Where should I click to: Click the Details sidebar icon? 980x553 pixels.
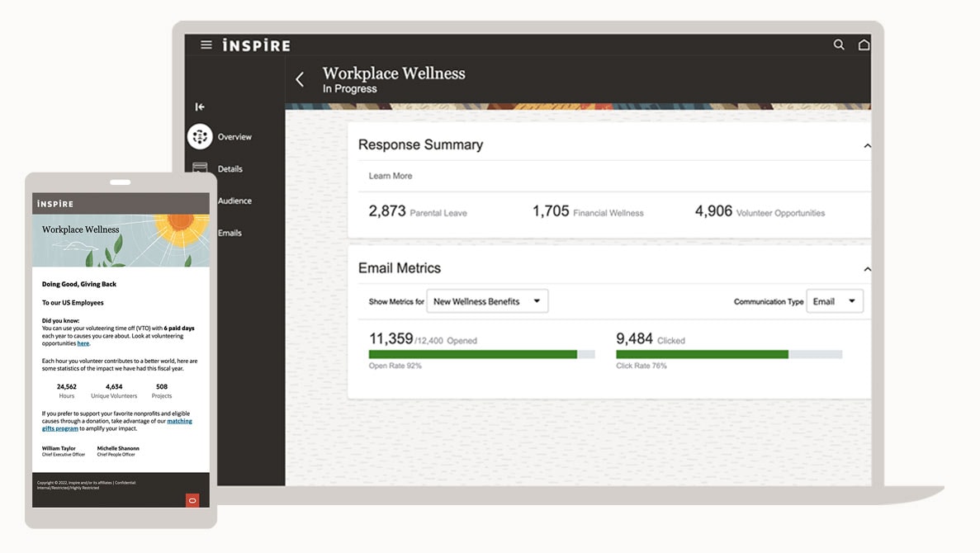click(200, 168)
